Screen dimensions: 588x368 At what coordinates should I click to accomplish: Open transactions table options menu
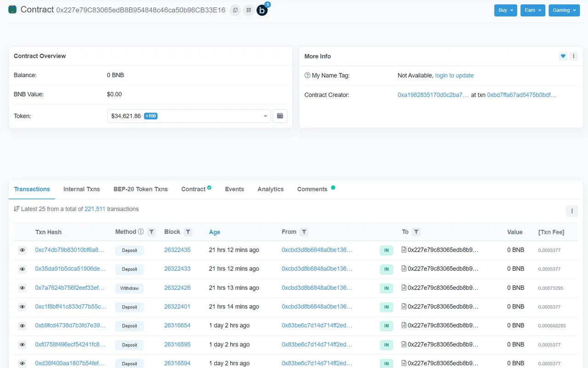tap(572, 211)
